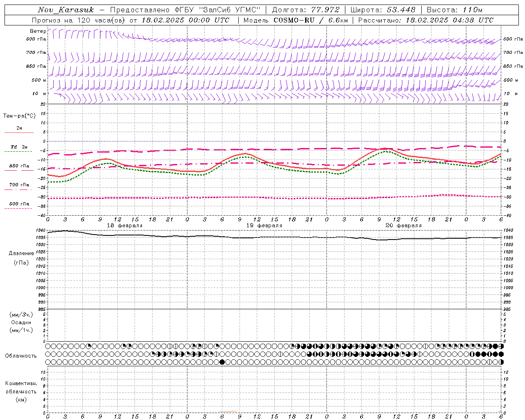
Task: Click the dotted pink line sample under '500 гПа' legend
Action: (18, 208)
